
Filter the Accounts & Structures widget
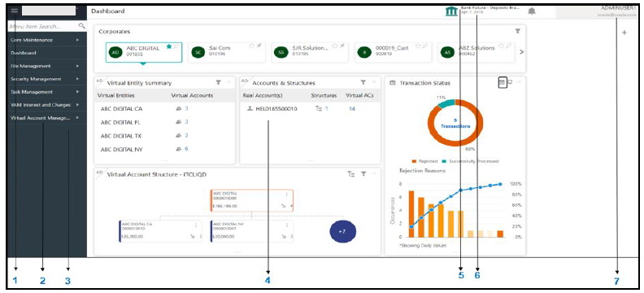click(363, 82)
